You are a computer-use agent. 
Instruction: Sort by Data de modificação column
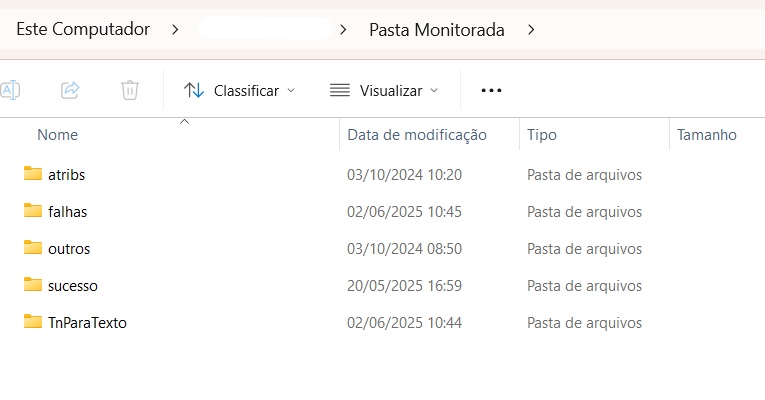click(417, 135)
